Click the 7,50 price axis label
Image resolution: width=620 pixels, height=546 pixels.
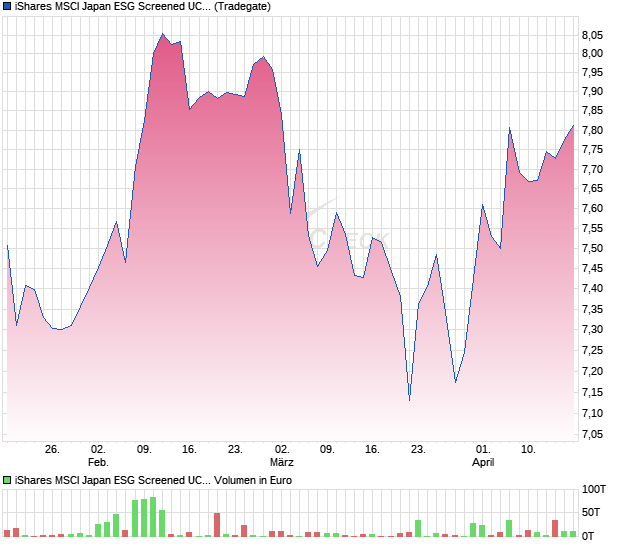click(592, 248)
